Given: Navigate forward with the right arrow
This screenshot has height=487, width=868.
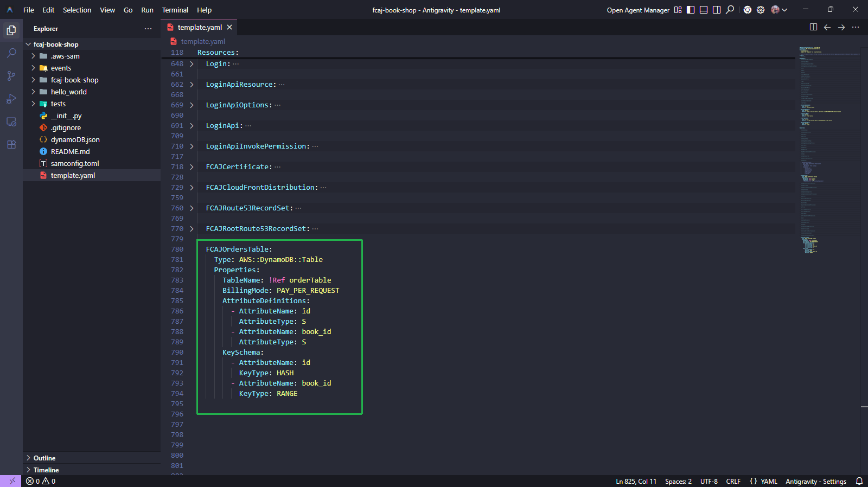Looking at the screenshot, I should point(841,27).
